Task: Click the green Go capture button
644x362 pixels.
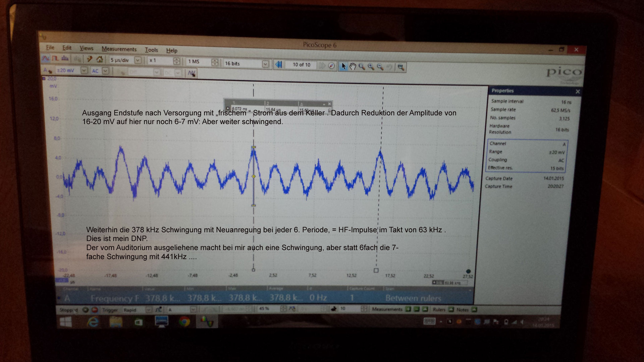Action: click(86, 310)
